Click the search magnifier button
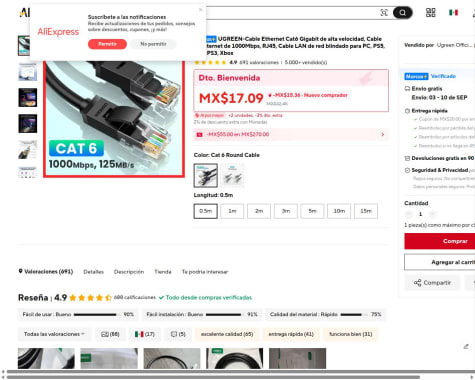Screen dimensions: 475x380 tap(403, 13)
